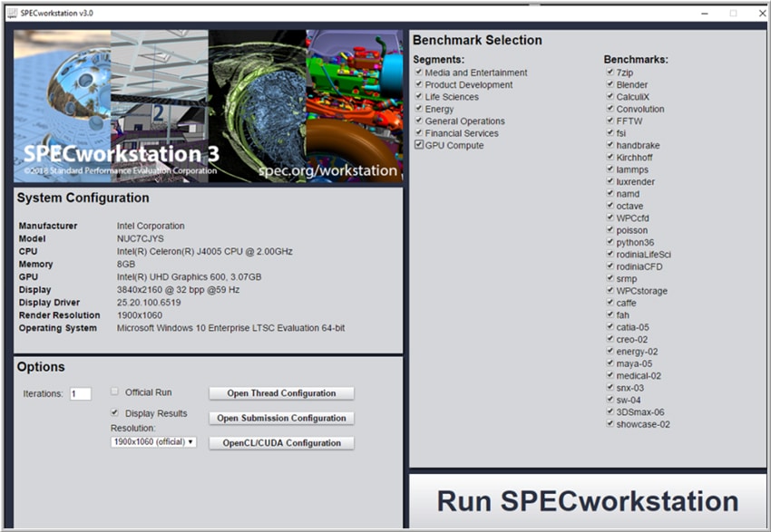Disable the WPCstorage benchmark
Image resolution: width=771 pixels, height=532 pixels.
point(610,290)
